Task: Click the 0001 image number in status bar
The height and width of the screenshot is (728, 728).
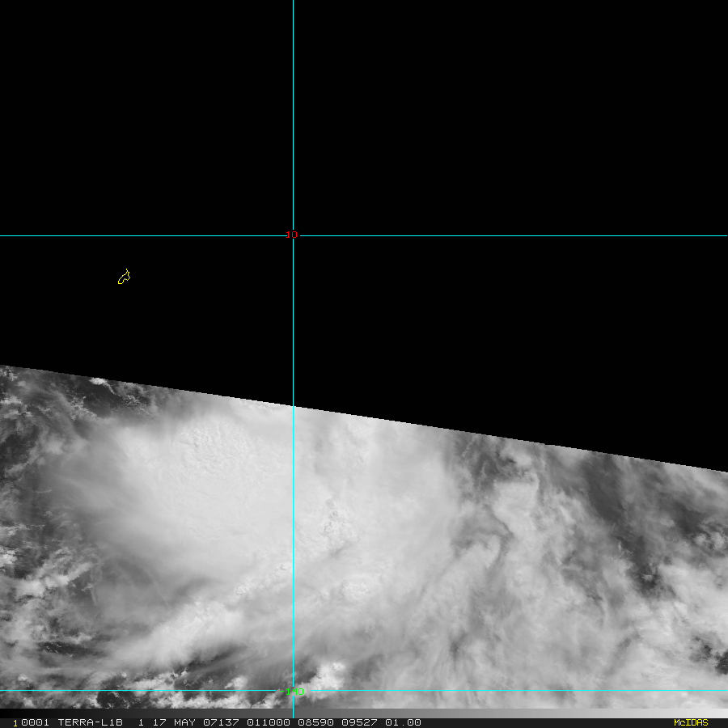Action: [36, 722]
